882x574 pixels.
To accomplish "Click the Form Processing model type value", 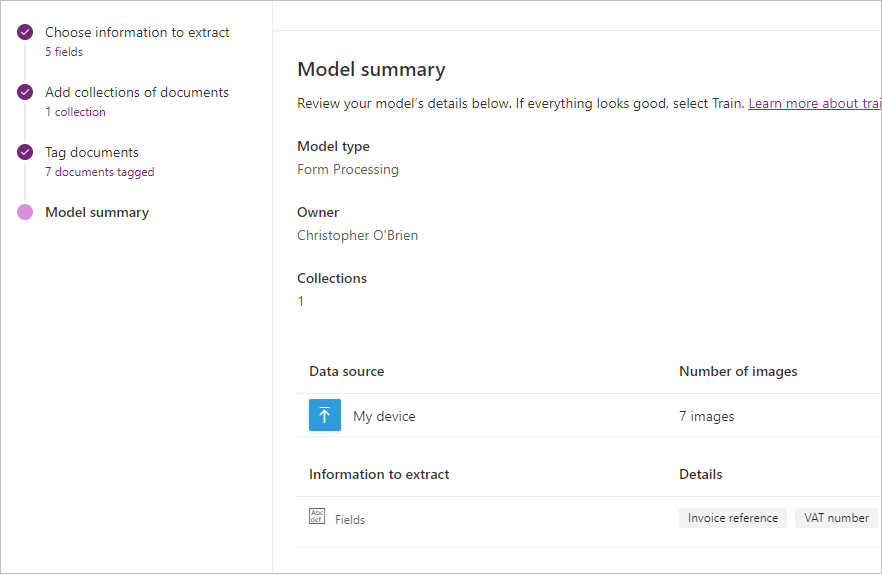I will pos(348,169).
